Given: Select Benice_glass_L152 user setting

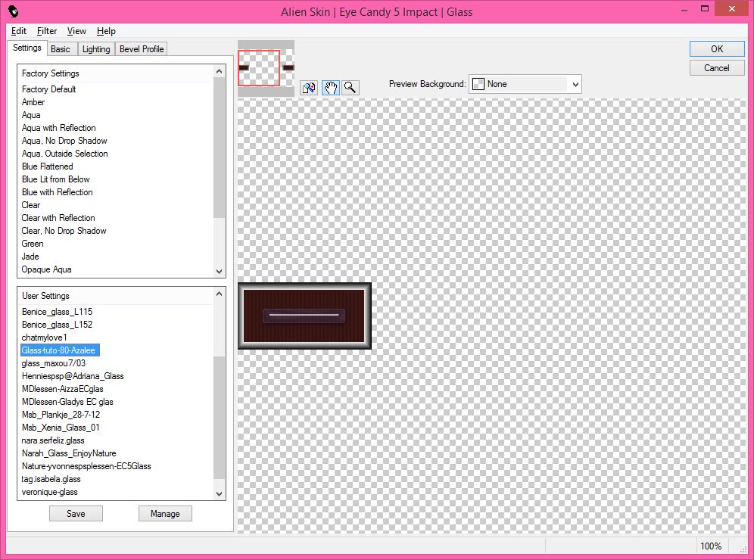Looking at the screenshot, I should point(58,325).
